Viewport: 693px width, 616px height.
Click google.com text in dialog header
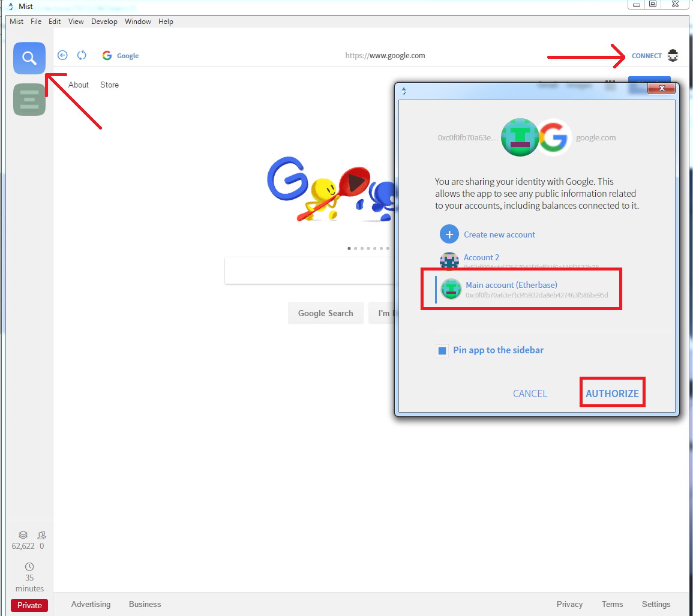595,137
